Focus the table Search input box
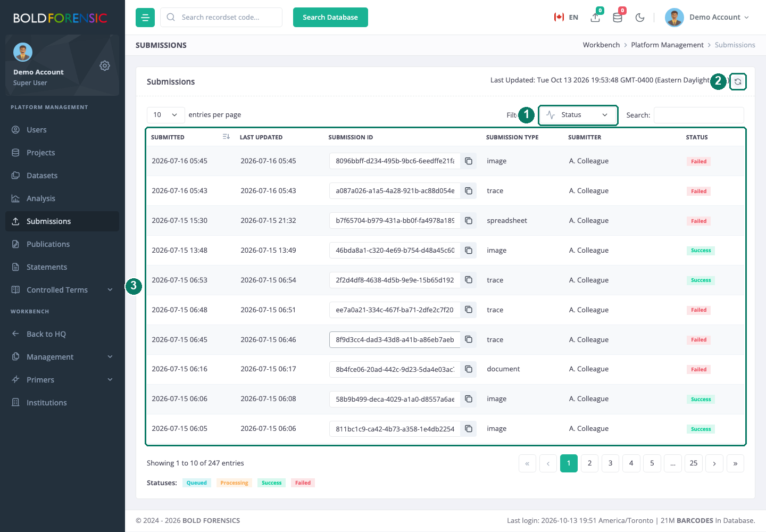The height and width of the screenshot is (532, 766). [699, 115]
